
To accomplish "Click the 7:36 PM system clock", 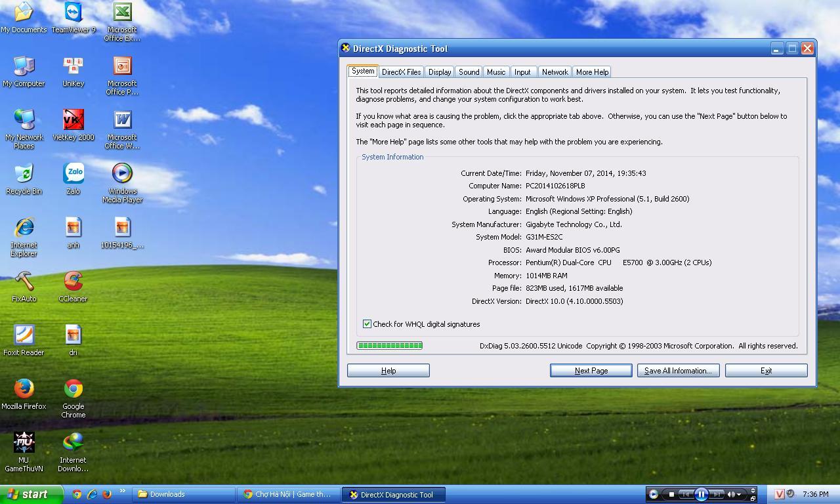I will (x=815, y=494).
